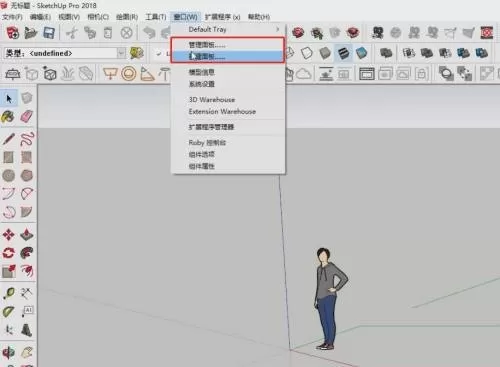This screenshot has height=367, width=500.
Task: Toggle Monochrome blue cube face style
Action: click(361, 53)
